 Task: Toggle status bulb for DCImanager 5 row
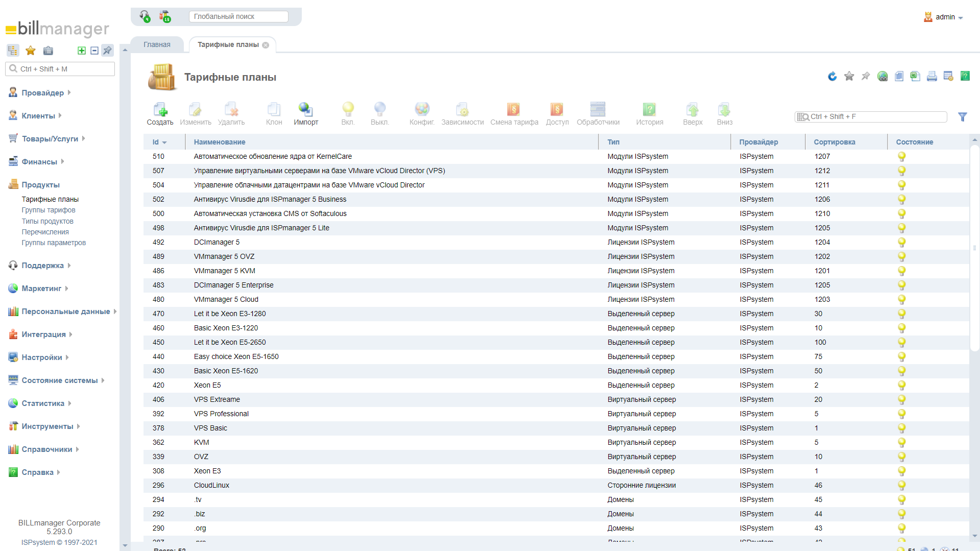coord(901,243)
